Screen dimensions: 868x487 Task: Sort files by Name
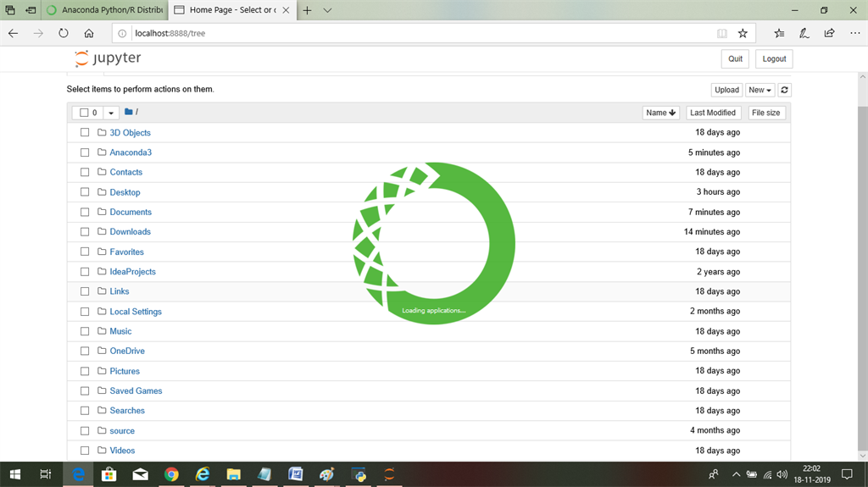click(x=660, y=113)
